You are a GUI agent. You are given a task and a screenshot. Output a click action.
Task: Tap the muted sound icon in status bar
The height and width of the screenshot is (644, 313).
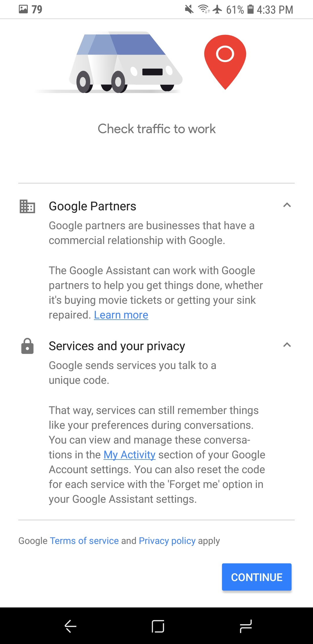tap(189, 9)
